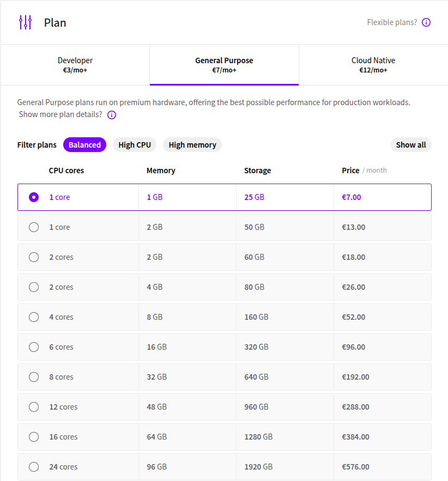Click the Plan sliders icon
Screen dimensions: 448x481
tap(25, 22)
